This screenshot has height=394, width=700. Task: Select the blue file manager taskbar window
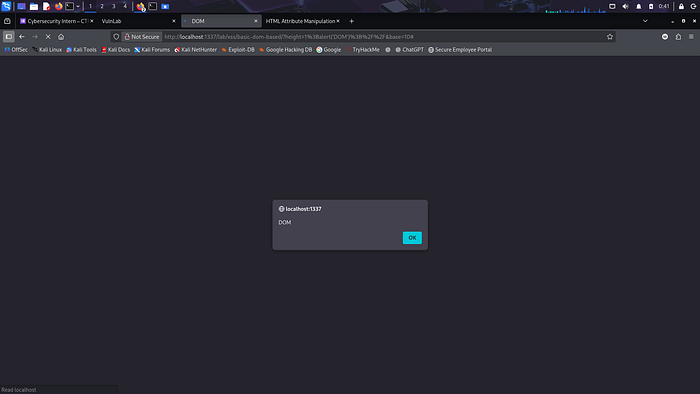pos(165,6)
